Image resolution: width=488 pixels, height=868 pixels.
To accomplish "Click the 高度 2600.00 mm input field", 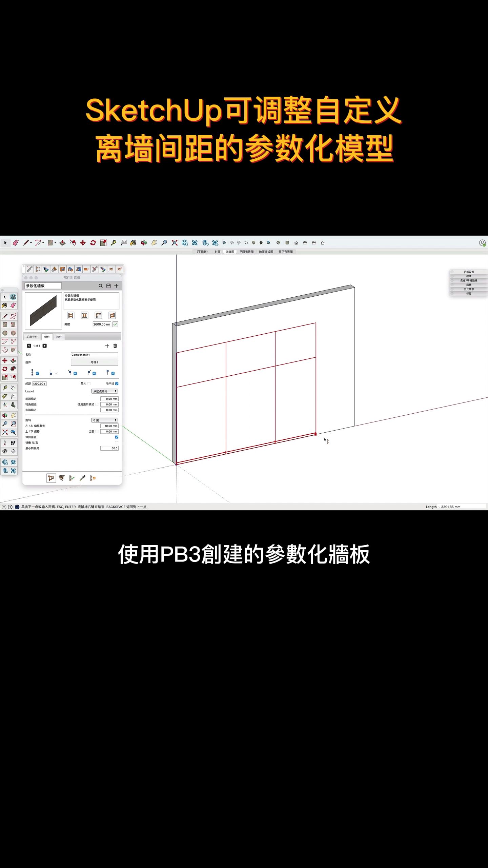I will 102,324.
